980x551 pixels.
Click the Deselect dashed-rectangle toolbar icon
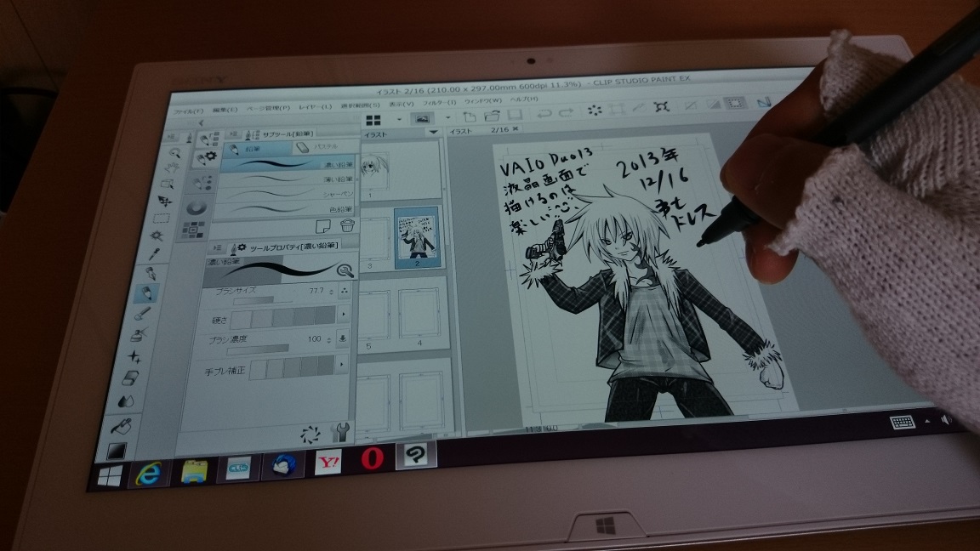tap(736, 103)
